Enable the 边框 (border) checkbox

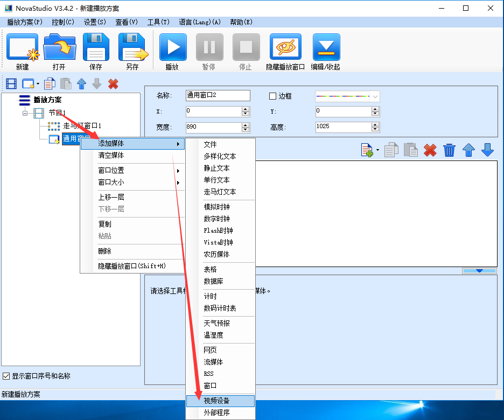pos(272,96)
